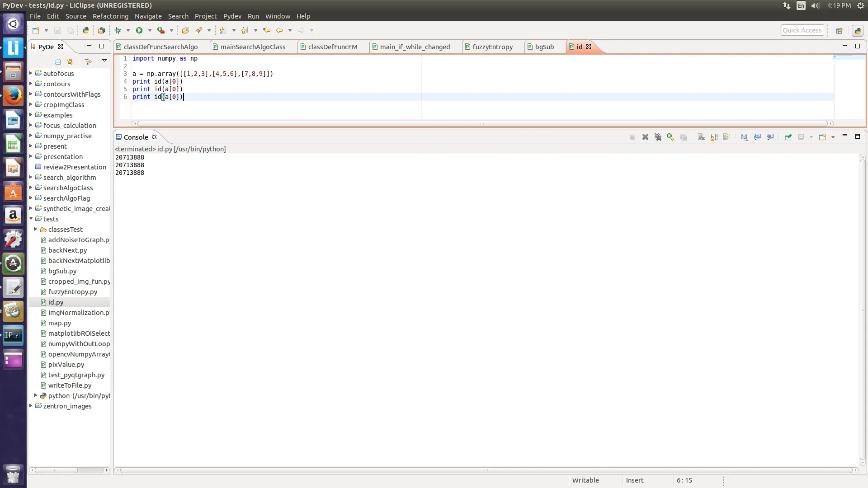Click the green Run button in toolbar
Viewport: 868px width, 488px height.
pos(139,30)
